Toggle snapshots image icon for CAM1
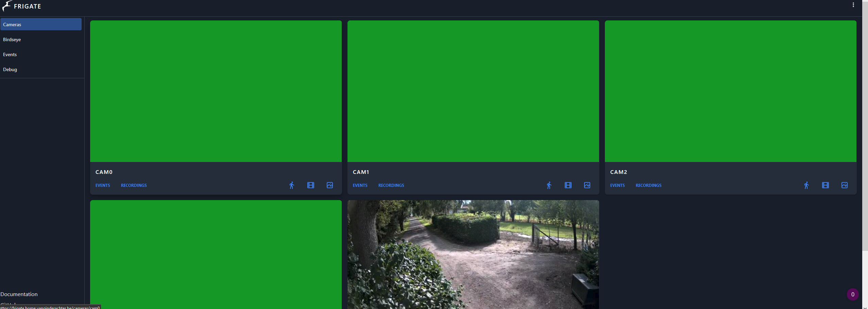 click(x=587, y=185)
